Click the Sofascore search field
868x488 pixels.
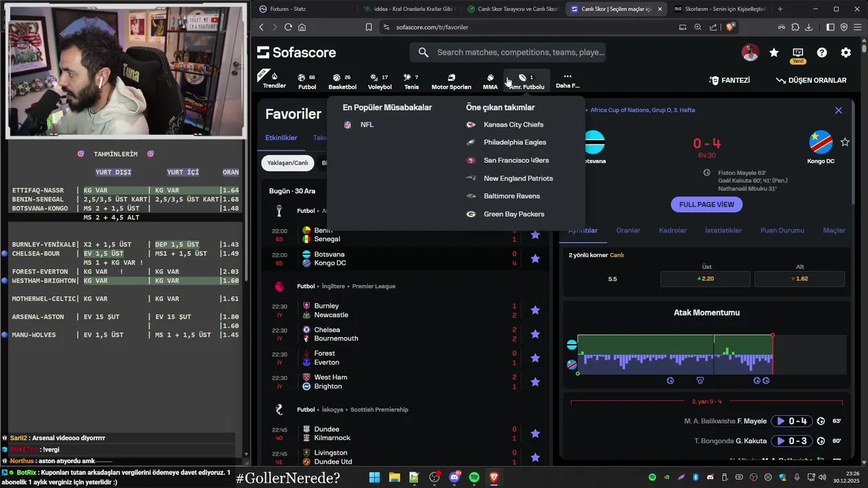pos(508,52)
